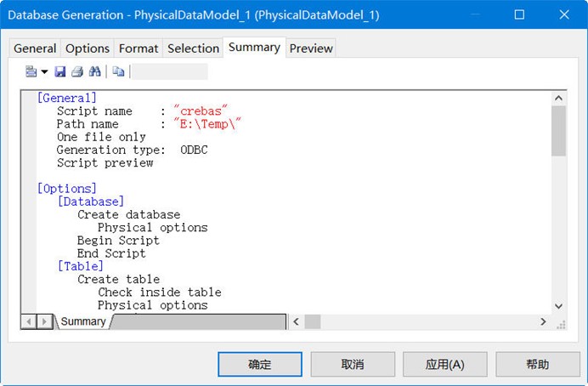588x386 pixels.
Task: Select the Summary tab at top
Action: (254, 48)
